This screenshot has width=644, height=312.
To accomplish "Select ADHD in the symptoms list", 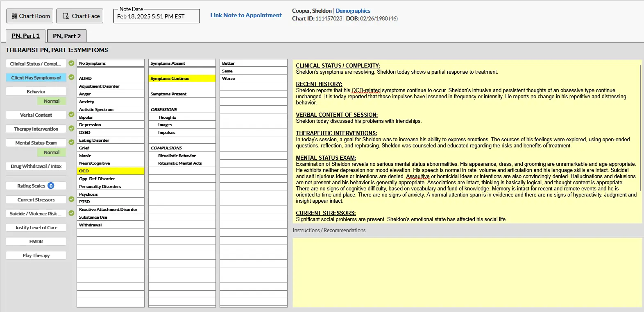I will [x=111, y=79].
